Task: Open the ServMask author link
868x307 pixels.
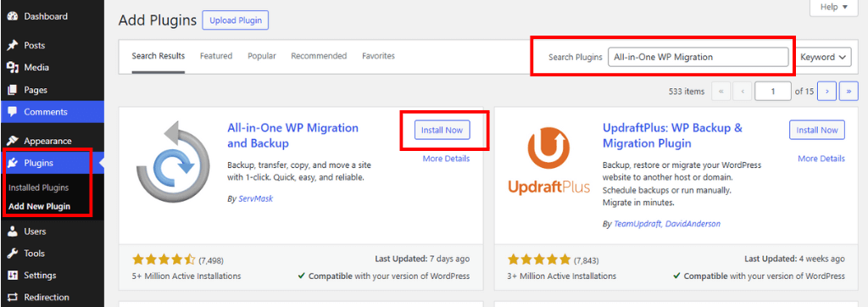Action: tap(255, 198)
